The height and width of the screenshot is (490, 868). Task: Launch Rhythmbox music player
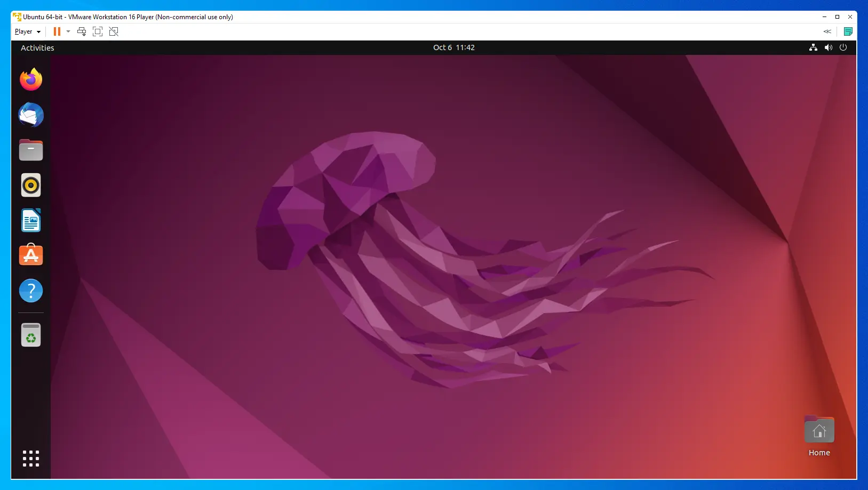[31, 185]
